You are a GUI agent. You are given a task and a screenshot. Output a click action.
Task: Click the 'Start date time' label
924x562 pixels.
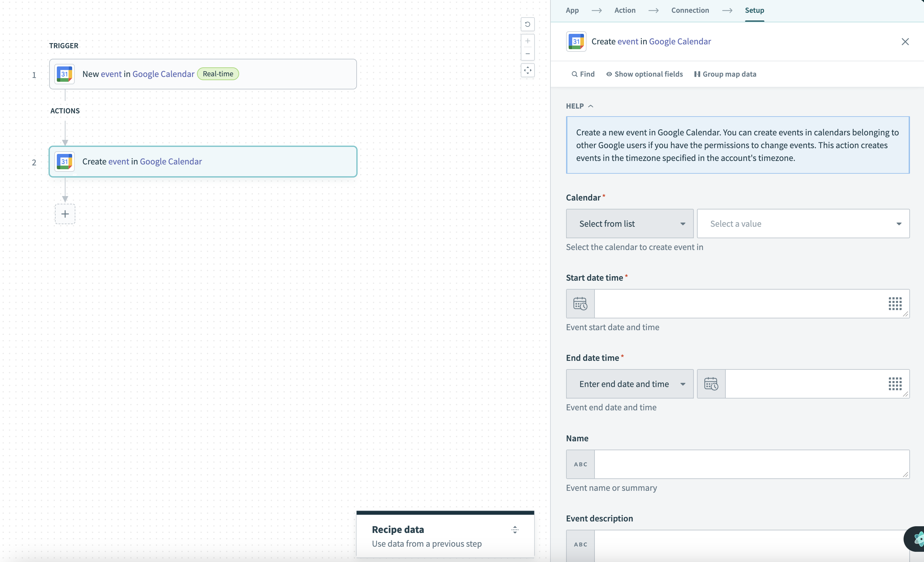click(595, 277)
